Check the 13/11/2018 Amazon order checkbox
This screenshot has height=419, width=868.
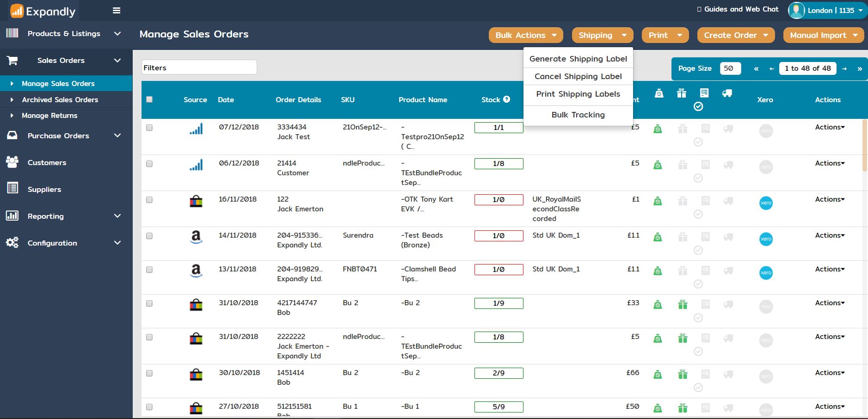click(x=149, y=270)
